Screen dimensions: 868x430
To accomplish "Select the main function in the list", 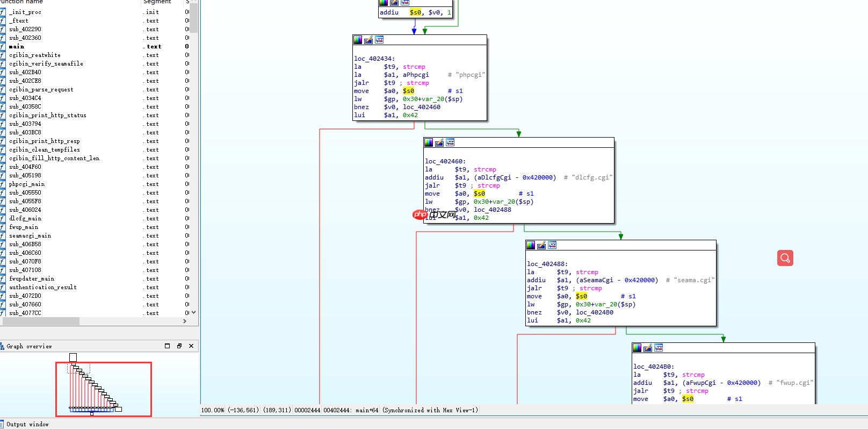I will pyautogui.click(x=17, y=47).
